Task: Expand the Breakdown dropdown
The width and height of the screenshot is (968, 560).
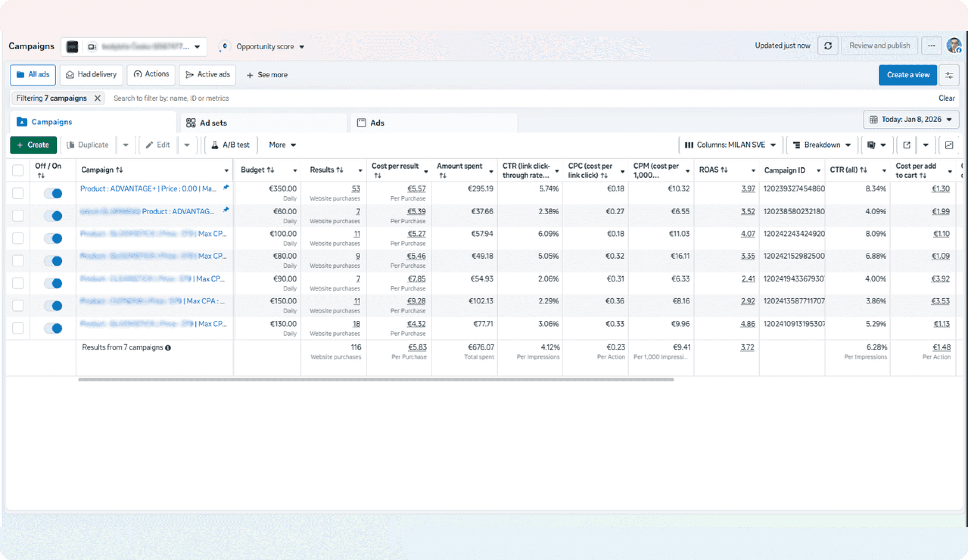Action: pos(822,145)
